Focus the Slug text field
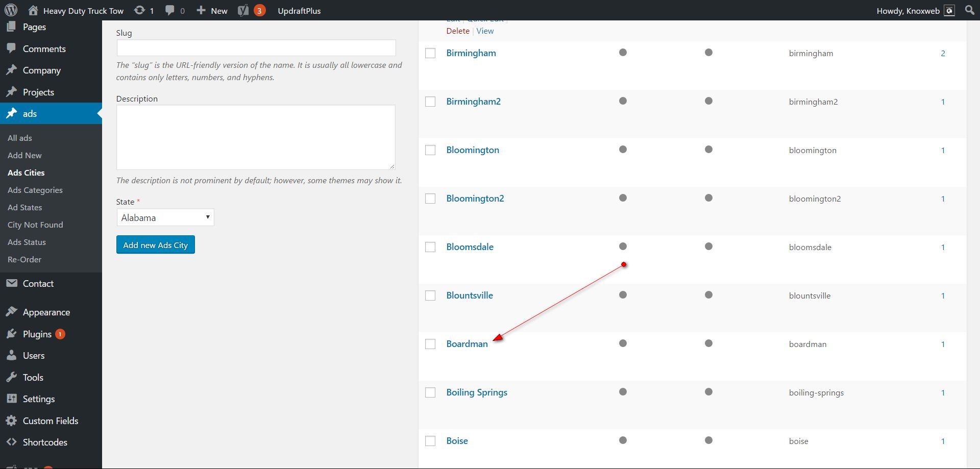The height and width of the screenshot is (469, 980). (256, 48)
